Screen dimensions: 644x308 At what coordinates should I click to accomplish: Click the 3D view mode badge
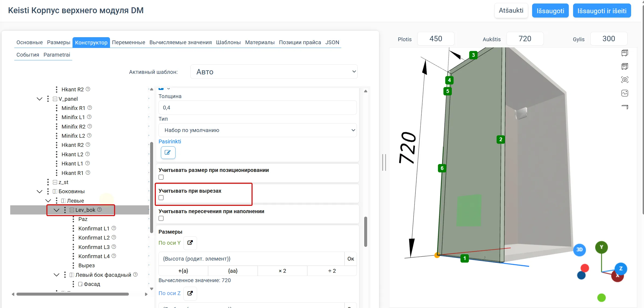(x=579, y=250)
